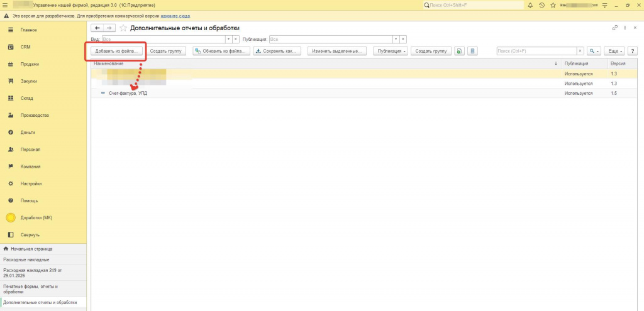
Task: Switch to Расходные накладные tab
Action: click(43, 259)
